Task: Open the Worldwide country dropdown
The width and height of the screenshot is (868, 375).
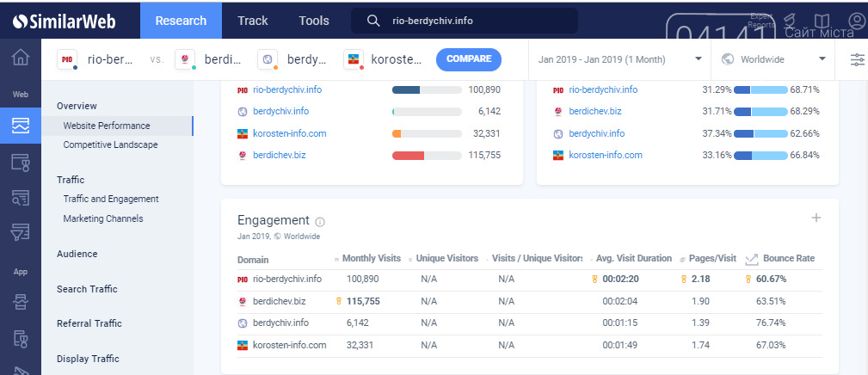Action: click(773, 59)
